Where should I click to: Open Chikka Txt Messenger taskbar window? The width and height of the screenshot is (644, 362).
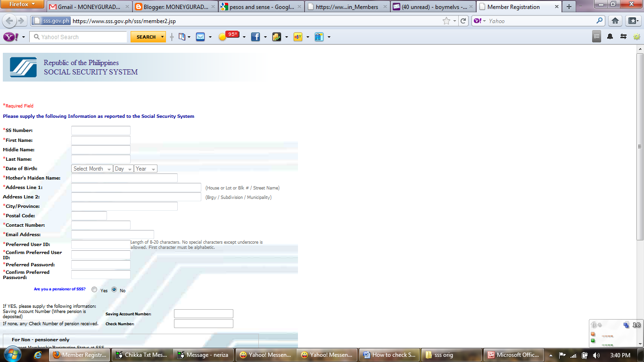coord(142,355)
